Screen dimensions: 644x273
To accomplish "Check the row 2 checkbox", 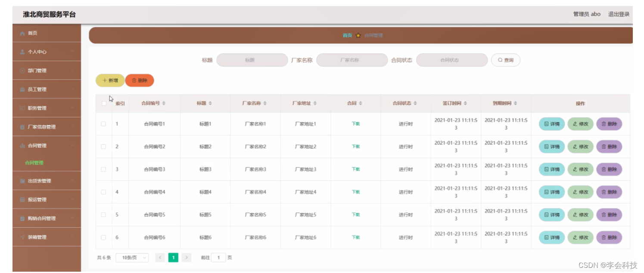I will tap(103, 146).
